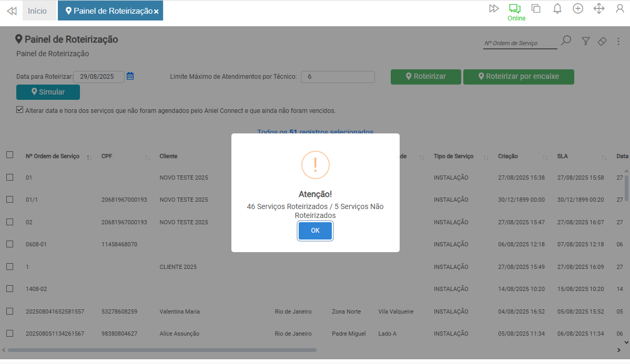Sort by Nº Ordem de Serviço column
The image size is (630, 364).
coord(53,157)
